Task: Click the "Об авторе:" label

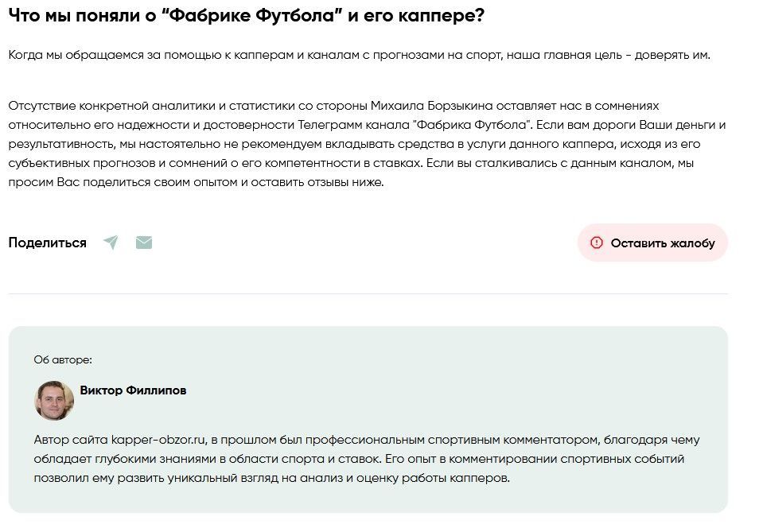Action: pos(63,360)
